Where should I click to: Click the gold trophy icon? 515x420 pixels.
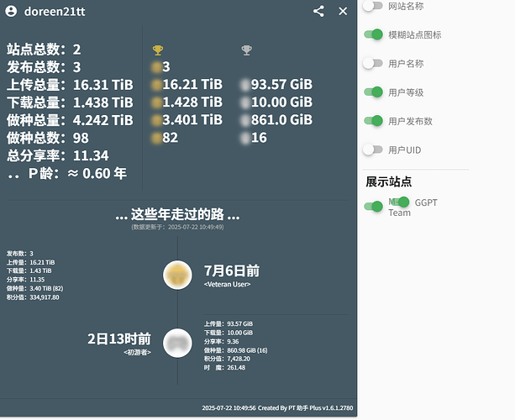[x=158, y=50]
